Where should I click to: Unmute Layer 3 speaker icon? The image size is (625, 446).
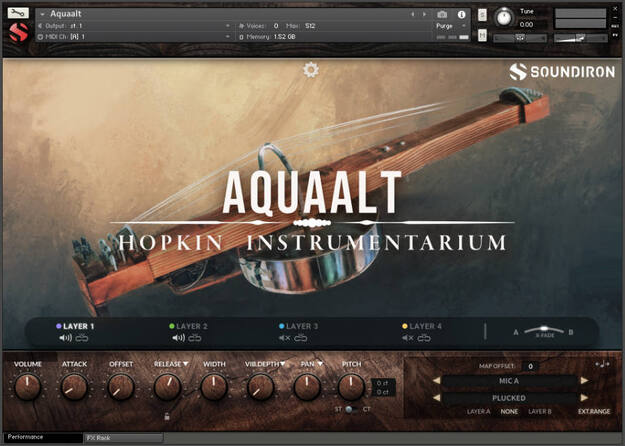click(285, 338)
